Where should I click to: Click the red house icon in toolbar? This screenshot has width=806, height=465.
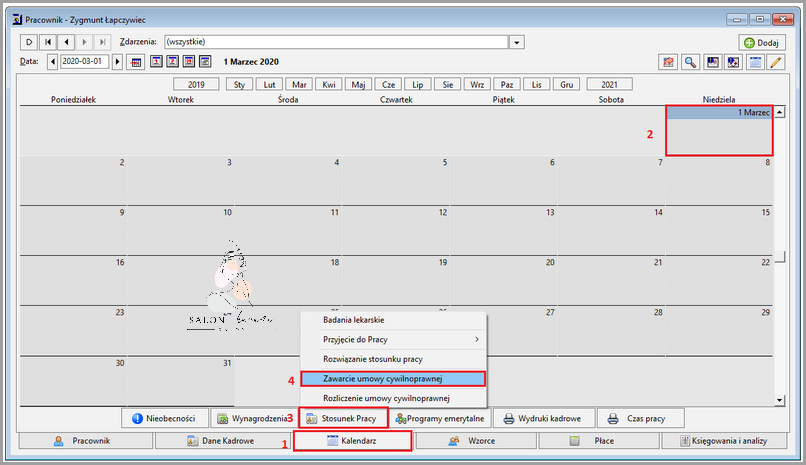point(669,62)
